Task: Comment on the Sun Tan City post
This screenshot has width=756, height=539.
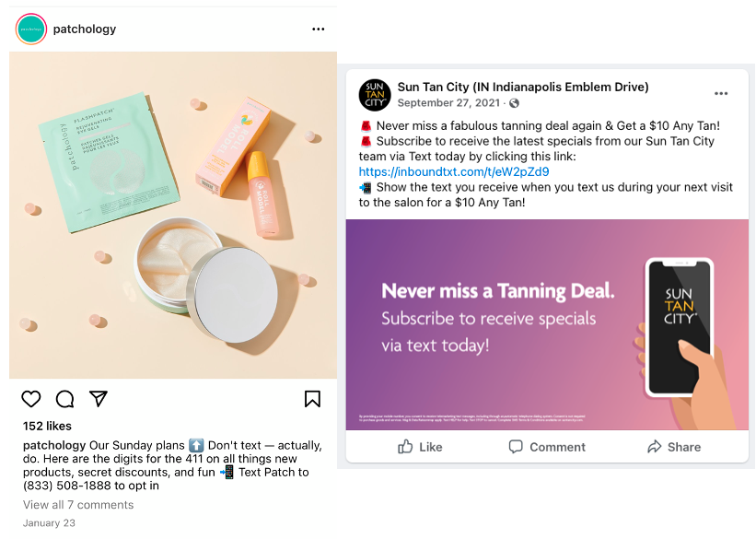Action: tap(547, 447)
